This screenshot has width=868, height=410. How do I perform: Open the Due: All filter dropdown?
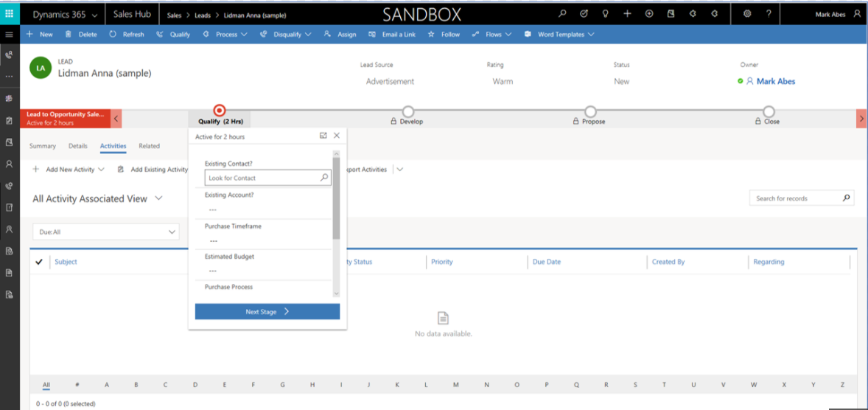[x=106, y=232]
